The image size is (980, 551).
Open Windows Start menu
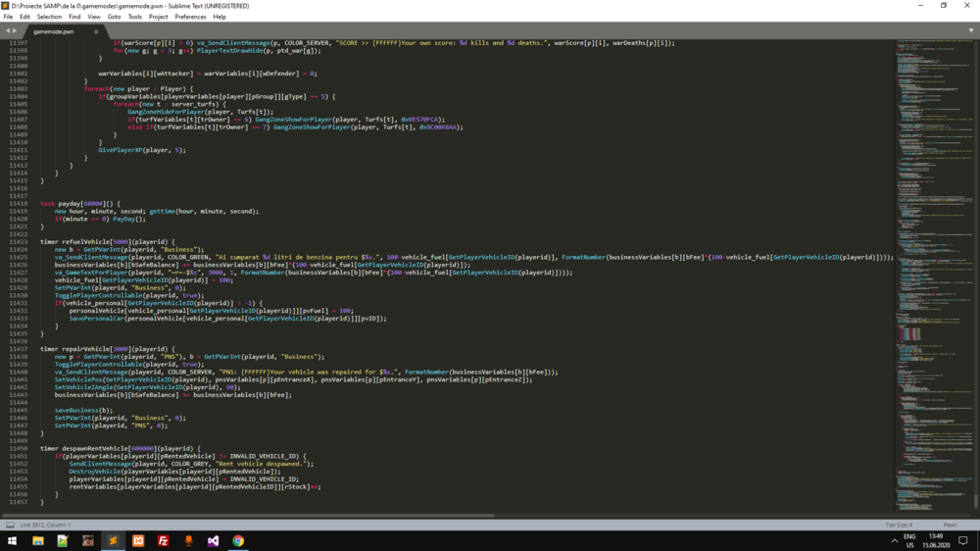click(12, 541)
